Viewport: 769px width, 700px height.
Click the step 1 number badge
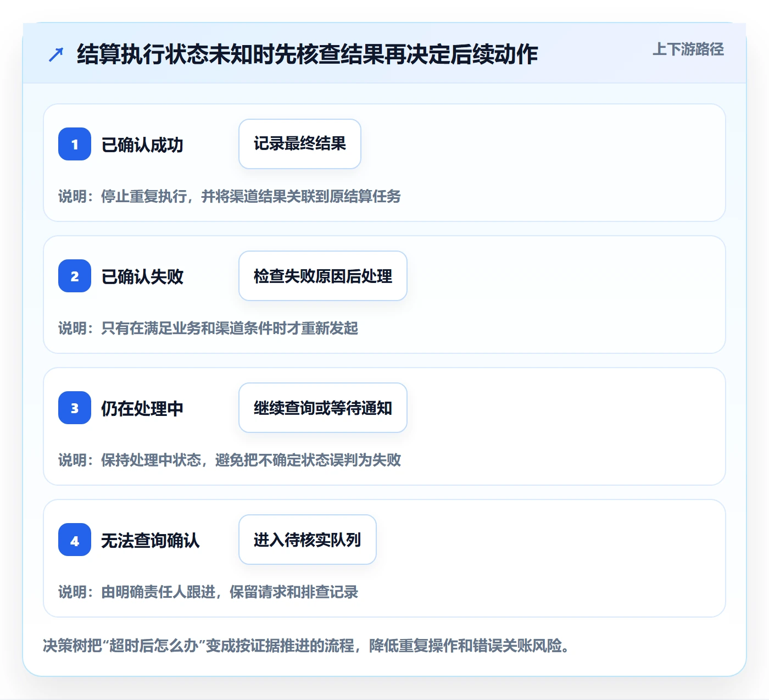(75, 144)
